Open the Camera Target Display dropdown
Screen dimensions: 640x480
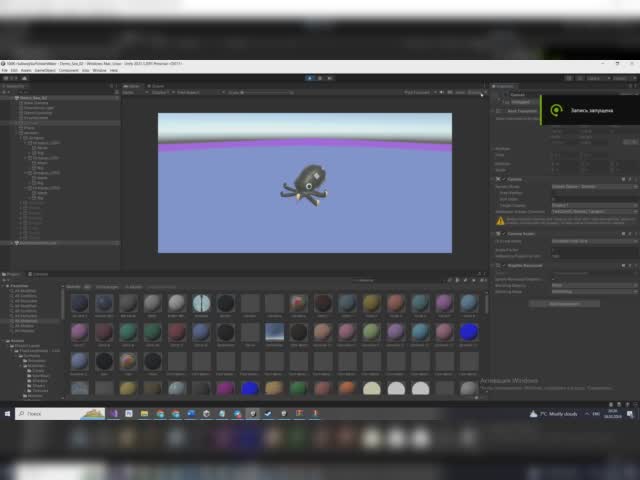(x=594, y=205)
